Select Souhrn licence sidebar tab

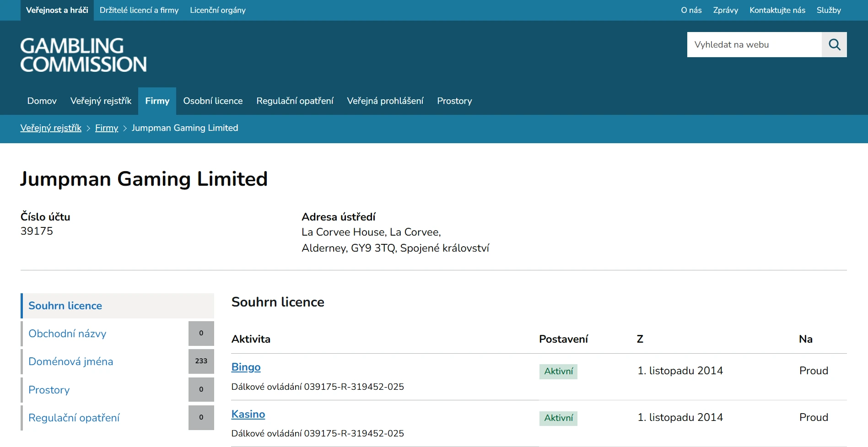pyautogui.click(x=117, y=306)
